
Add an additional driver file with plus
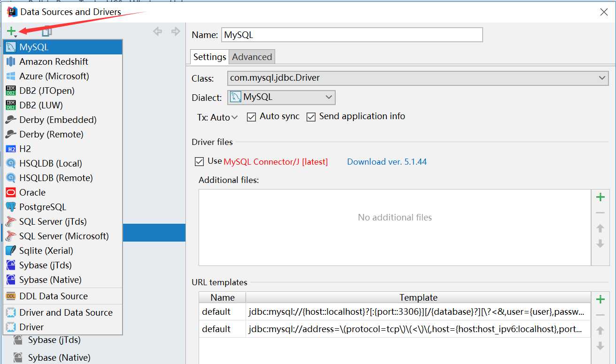tap(600, 197)
